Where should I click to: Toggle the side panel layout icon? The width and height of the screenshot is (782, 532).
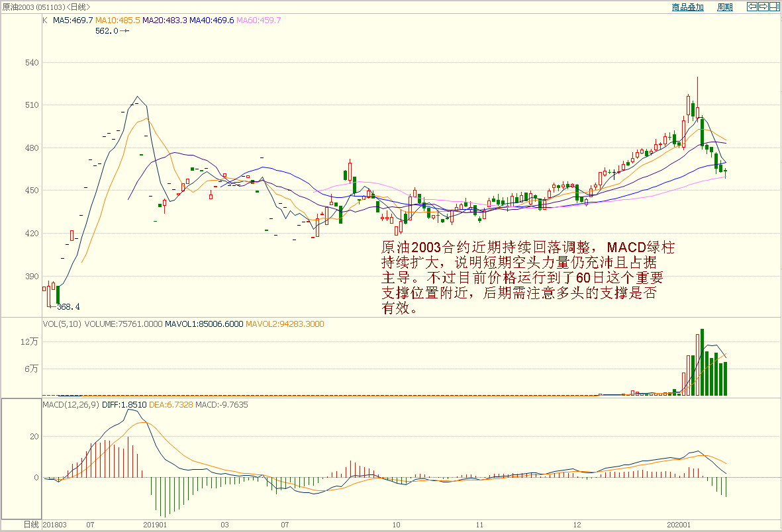774,7
